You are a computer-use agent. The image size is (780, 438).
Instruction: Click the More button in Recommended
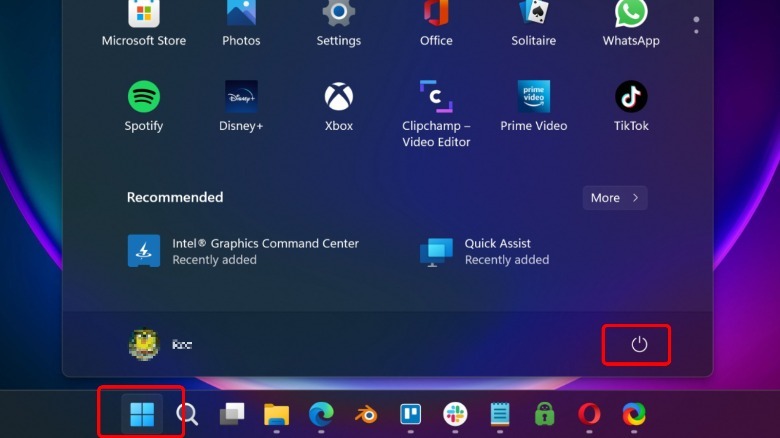(x=615, y=198)
